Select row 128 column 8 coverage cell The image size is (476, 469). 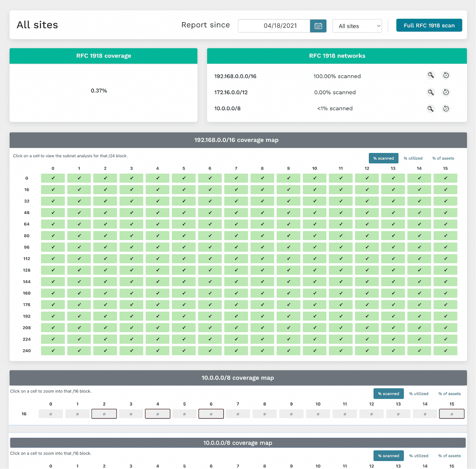[x=262, y=270]
